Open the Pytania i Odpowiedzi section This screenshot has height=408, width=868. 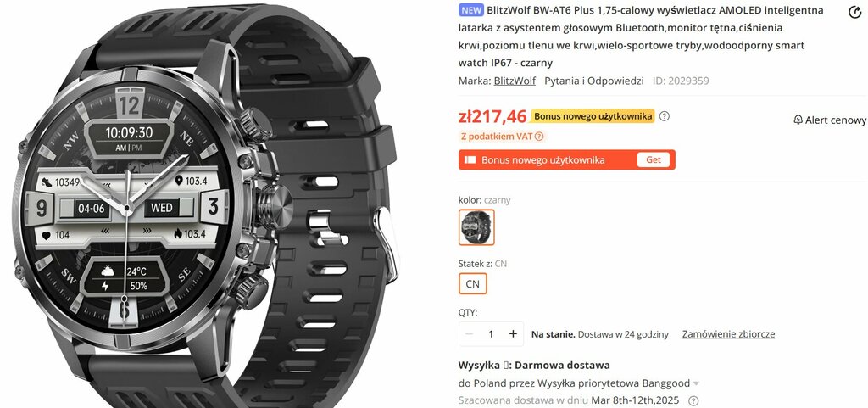pos(594,81)
